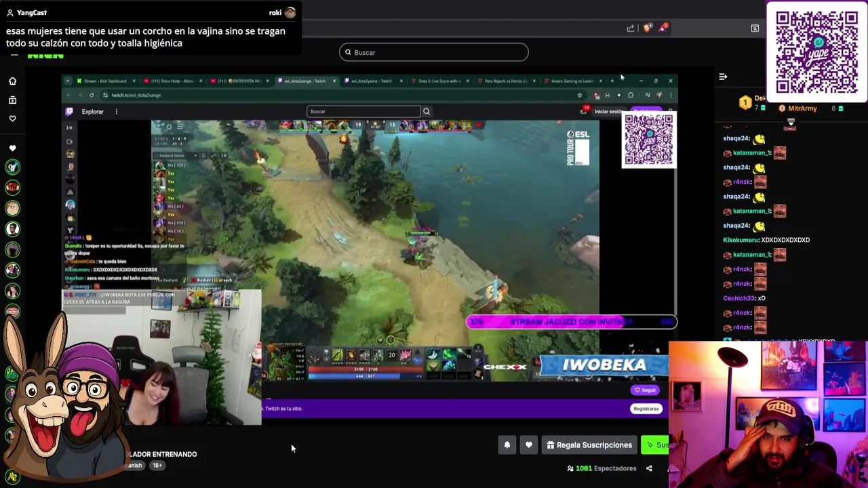
Task: Open Twitch three-dots menu next to Explorar
Action: [116, 112]
